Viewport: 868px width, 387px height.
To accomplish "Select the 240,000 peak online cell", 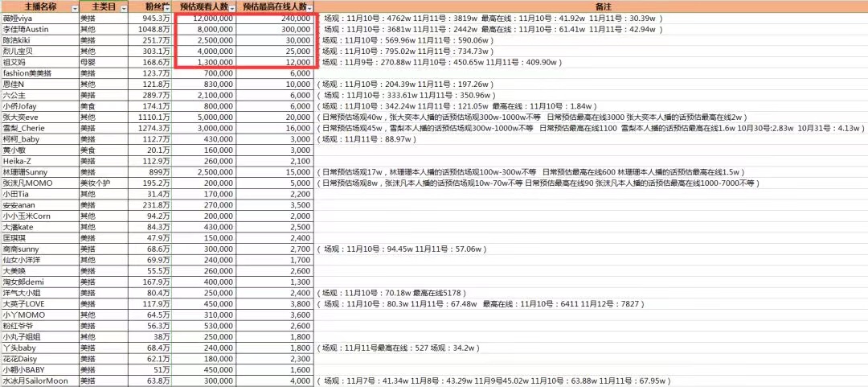I will (x=276, y=19).
